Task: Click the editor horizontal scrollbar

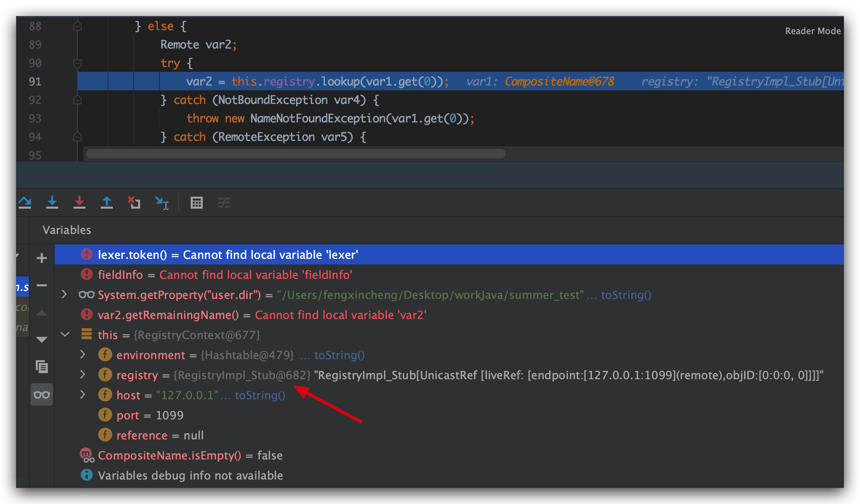Action: 295,154
